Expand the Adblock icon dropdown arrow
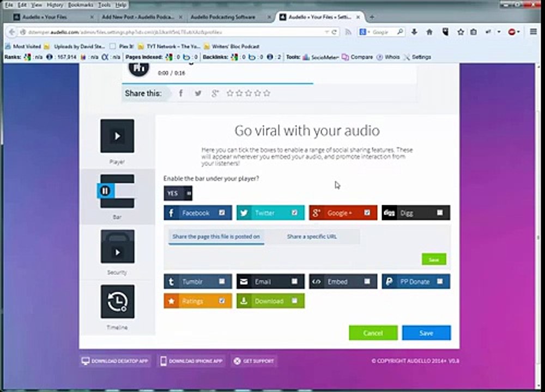 518,32
